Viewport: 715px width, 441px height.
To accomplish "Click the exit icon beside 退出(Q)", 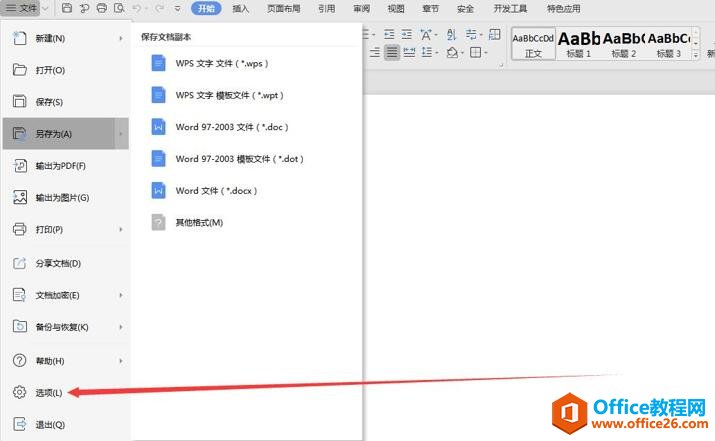I will click(x=20, y=425).
